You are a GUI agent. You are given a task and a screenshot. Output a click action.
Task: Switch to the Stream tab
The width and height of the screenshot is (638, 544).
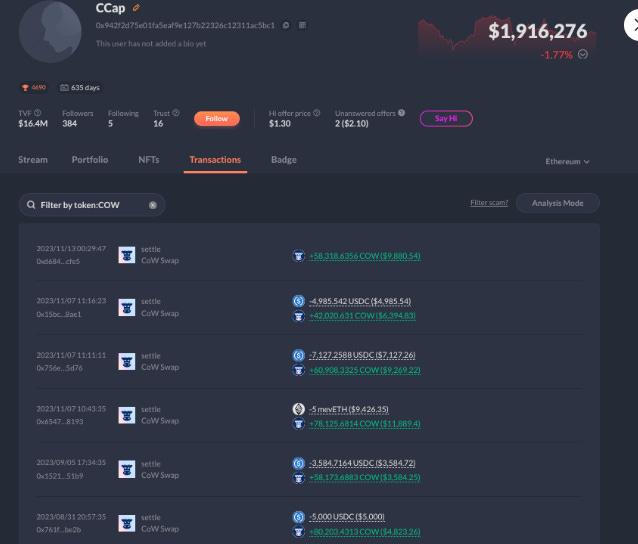(33, 160)
